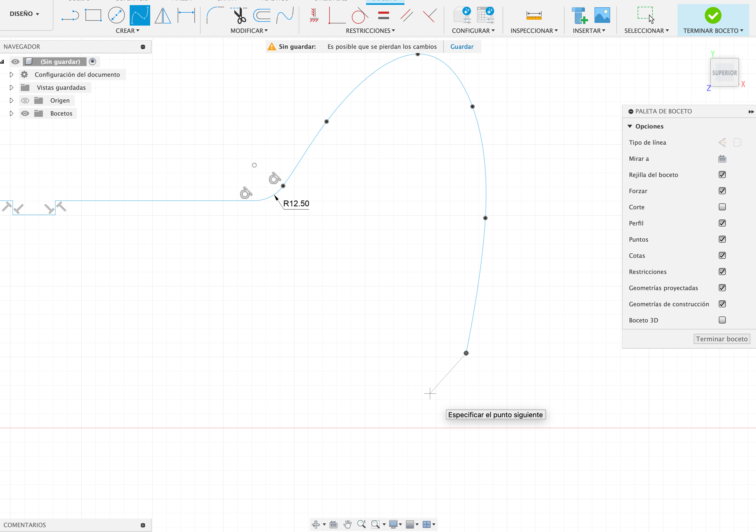Toggle the Forzar checkbox

[x=722, y=191]
